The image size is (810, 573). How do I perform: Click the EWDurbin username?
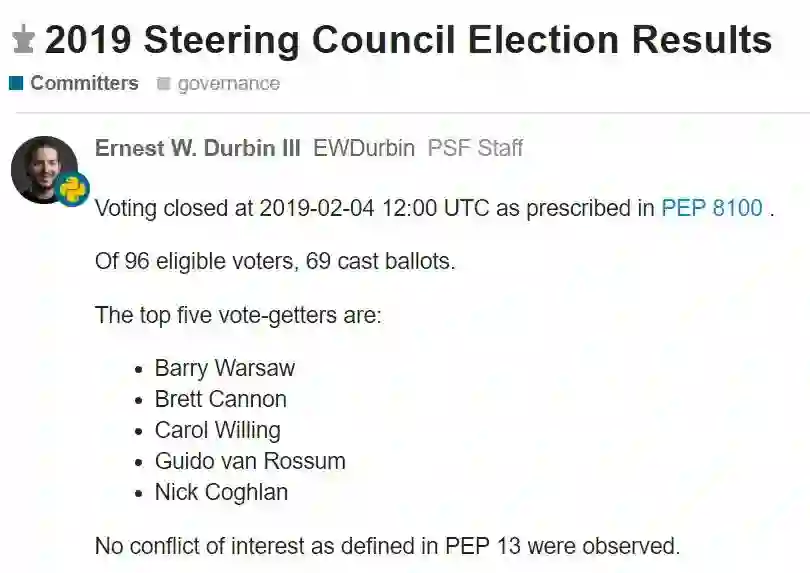[x=364, y=148]
